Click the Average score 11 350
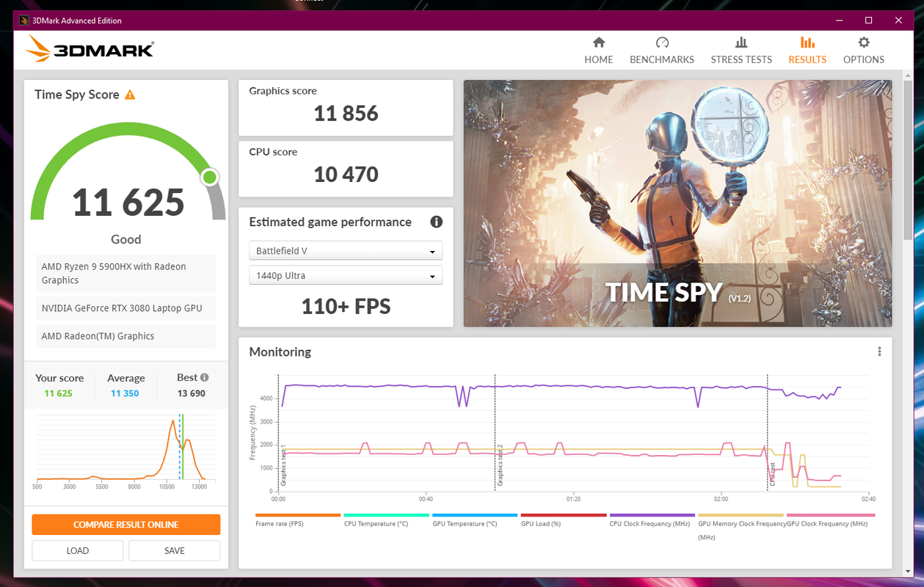 point(125,393)
